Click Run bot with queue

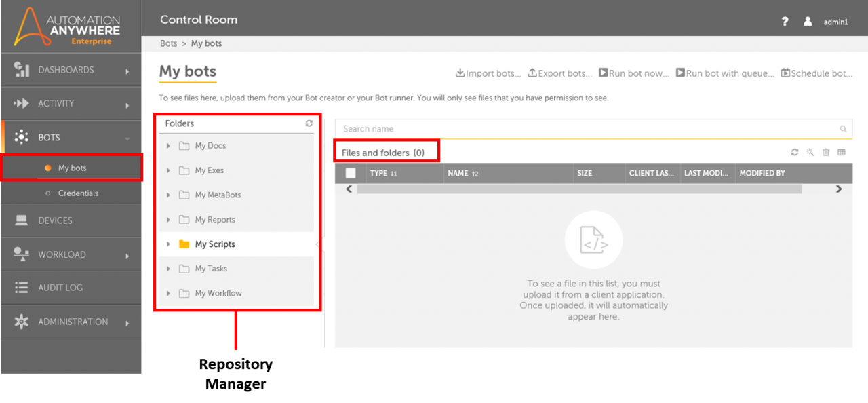point(725,73)
